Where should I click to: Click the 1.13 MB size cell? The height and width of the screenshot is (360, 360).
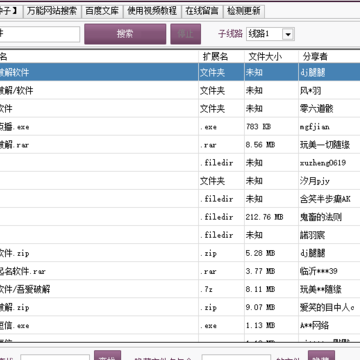pos(260,325)
